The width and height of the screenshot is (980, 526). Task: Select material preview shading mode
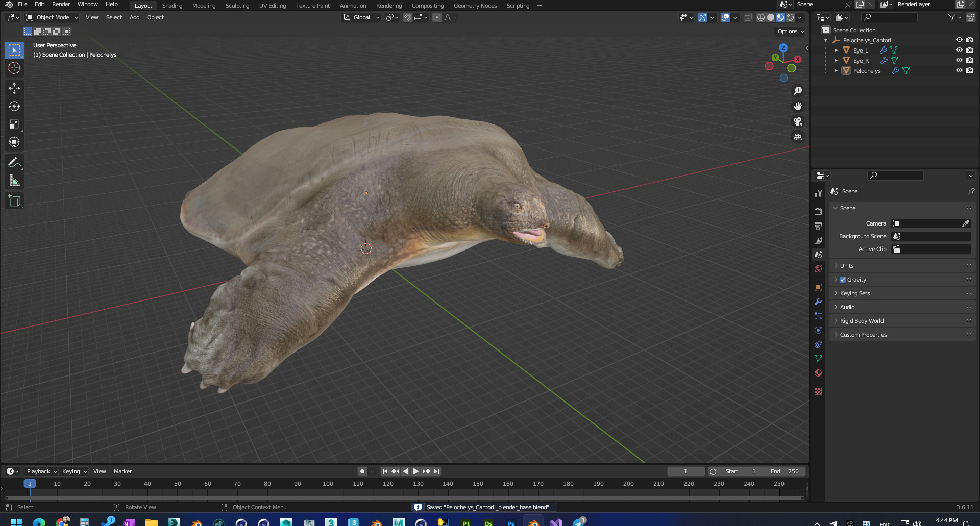pos(780,17)
